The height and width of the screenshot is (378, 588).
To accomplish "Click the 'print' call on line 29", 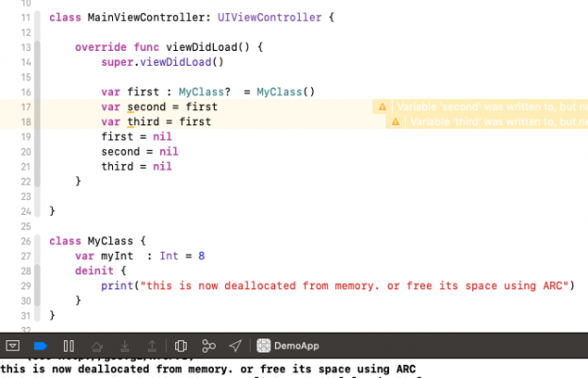I will [117, 286].
